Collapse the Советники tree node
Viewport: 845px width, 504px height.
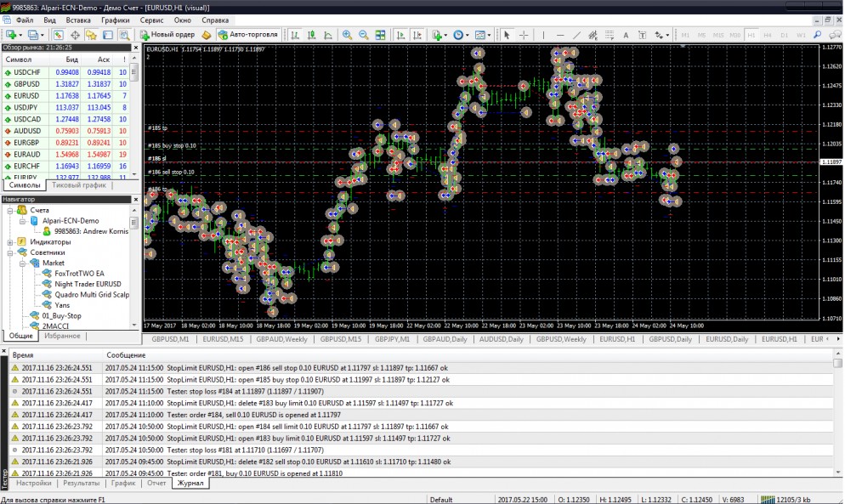tap(10, 252)
